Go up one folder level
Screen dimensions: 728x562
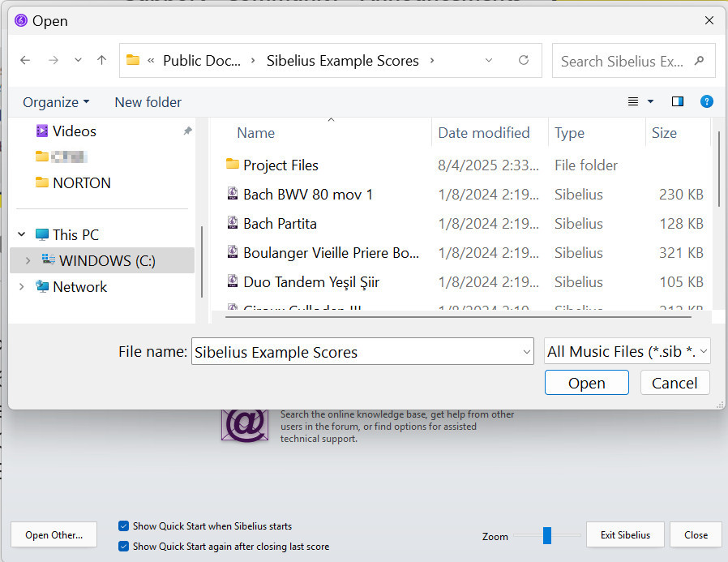point(101,60)
